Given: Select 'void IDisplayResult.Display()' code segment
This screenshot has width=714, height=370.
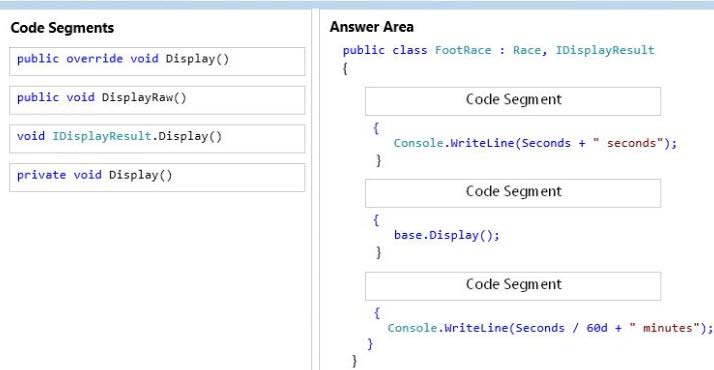Looking at the screenshot, I should [x=157, y=139].
